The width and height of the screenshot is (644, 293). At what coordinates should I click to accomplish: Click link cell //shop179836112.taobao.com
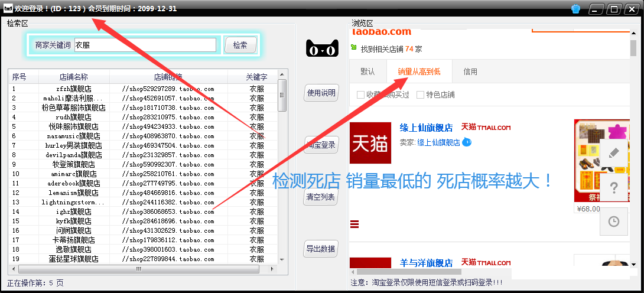point(168,240)
